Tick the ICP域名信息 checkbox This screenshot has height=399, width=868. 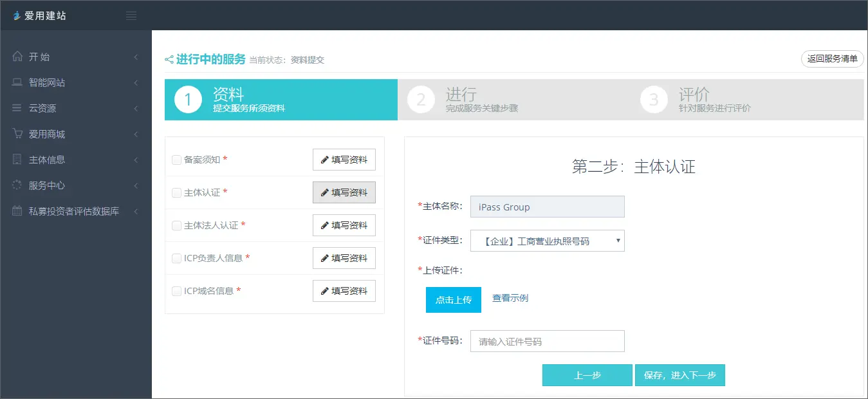tap(176, 291)
